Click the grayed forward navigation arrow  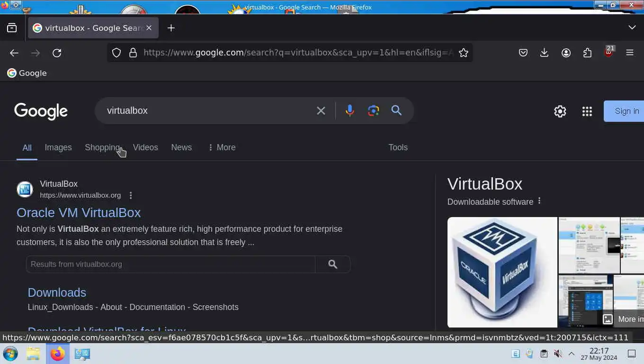36,53
